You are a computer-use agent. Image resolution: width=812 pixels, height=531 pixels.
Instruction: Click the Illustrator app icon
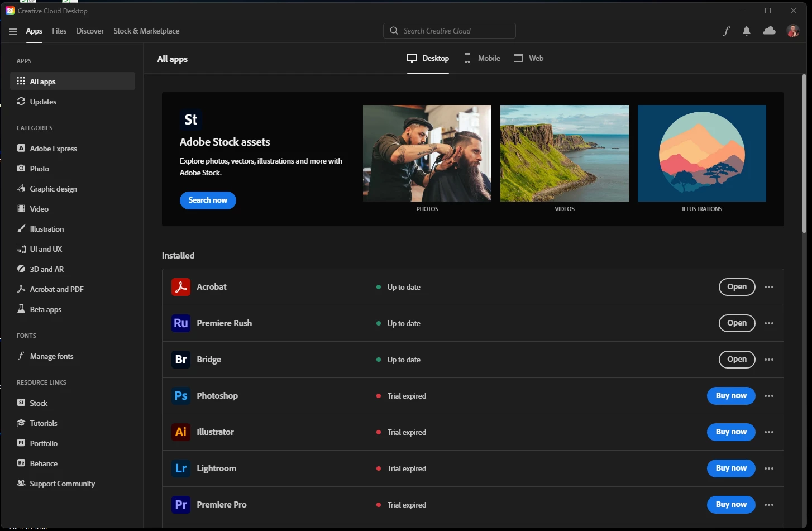181,432
